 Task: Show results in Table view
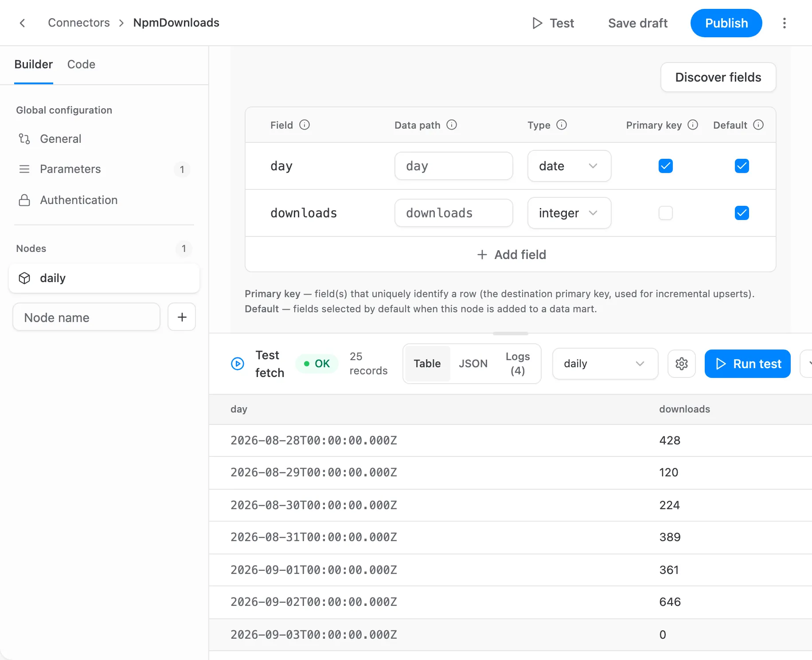[x=427, y=364]
